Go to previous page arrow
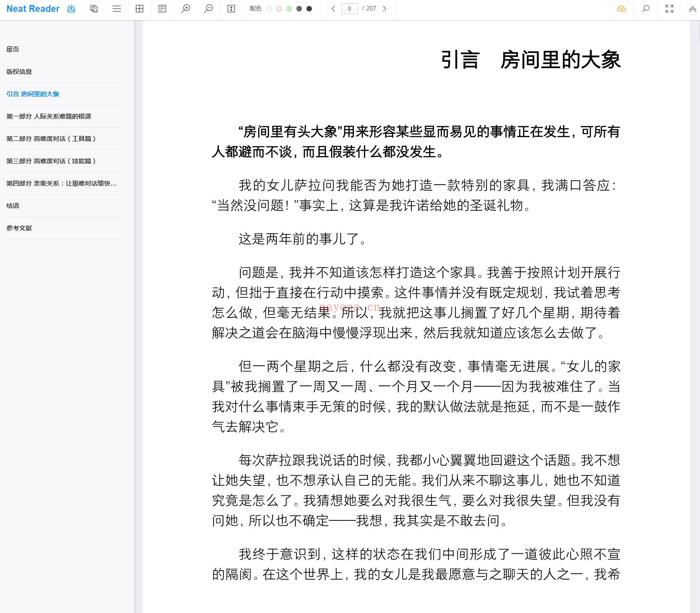The height and width of the screenshot is (613, 700). coord(333,9)
